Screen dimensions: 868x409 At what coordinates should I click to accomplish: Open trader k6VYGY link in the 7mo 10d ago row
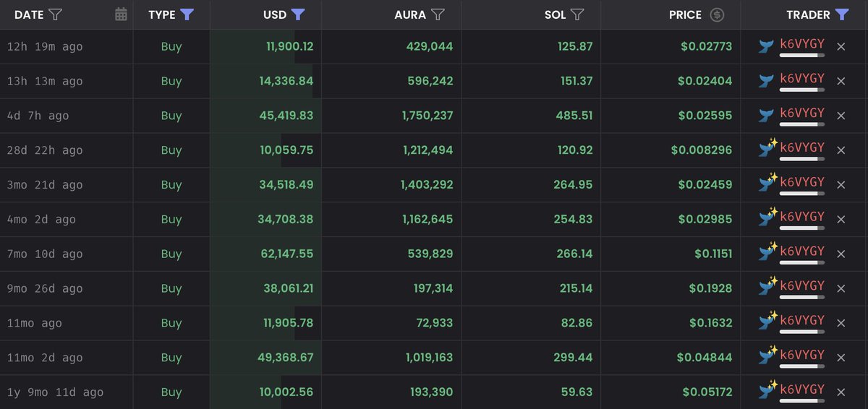click(802, 251)
